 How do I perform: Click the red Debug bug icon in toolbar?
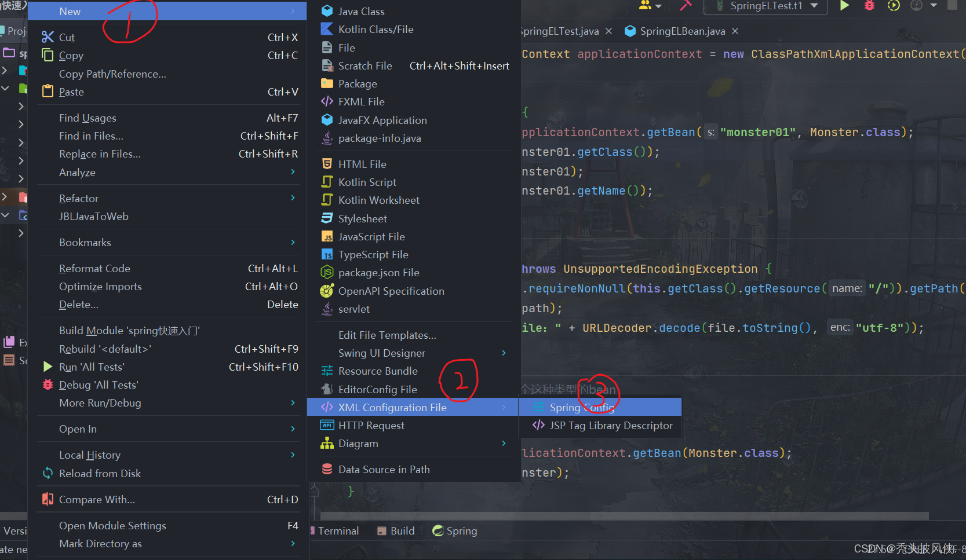pyautogui.click(x=869, y=6)
